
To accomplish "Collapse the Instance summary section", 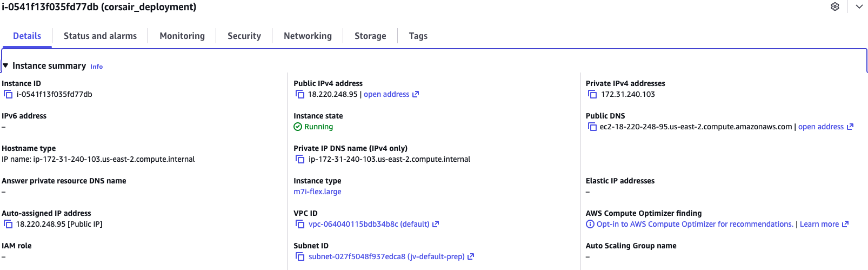I will tap(5, 65).
